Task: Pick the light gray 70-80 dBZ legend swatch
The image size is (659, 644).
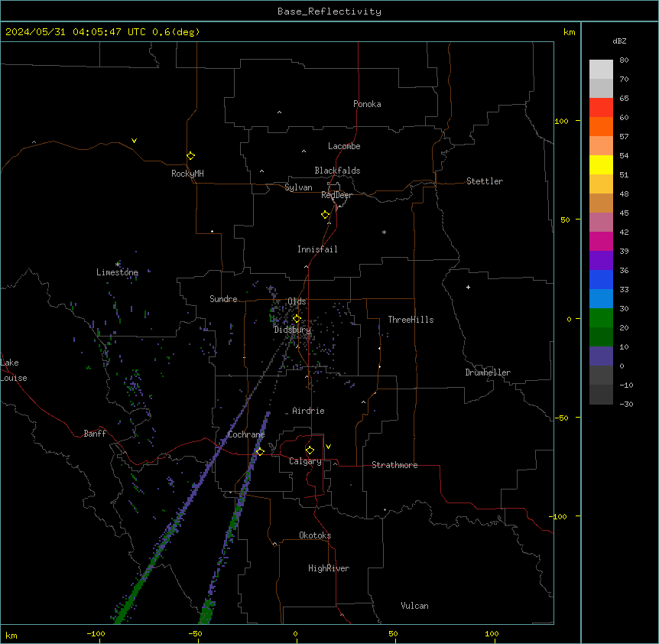Action: coord(601,70)
